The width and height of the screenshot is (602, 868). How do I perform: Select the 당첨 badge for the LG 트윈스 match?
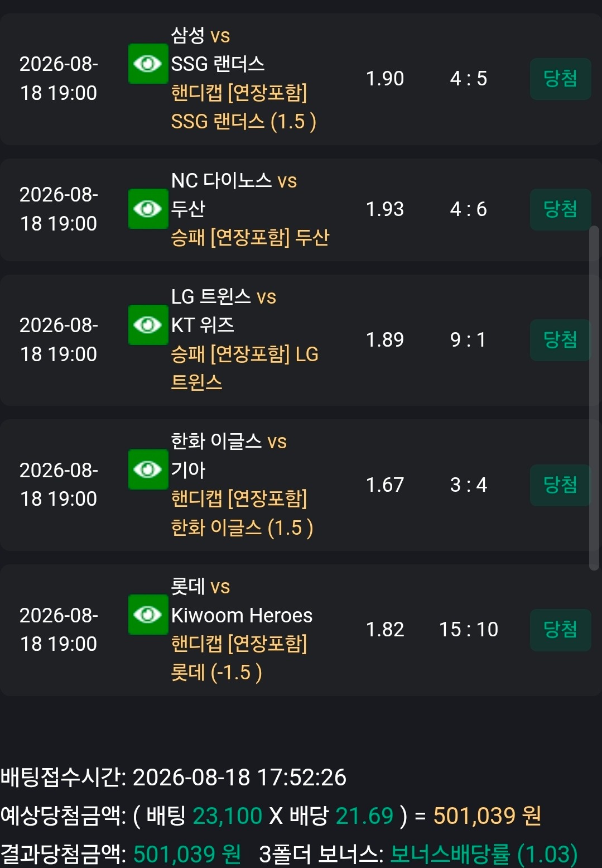pyautogui.click(x=560, y=340)
